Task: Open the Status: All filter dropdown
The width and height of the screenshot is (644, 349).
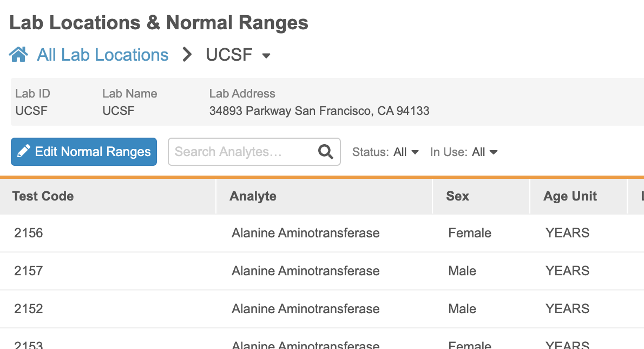Action: coord(385,152)
